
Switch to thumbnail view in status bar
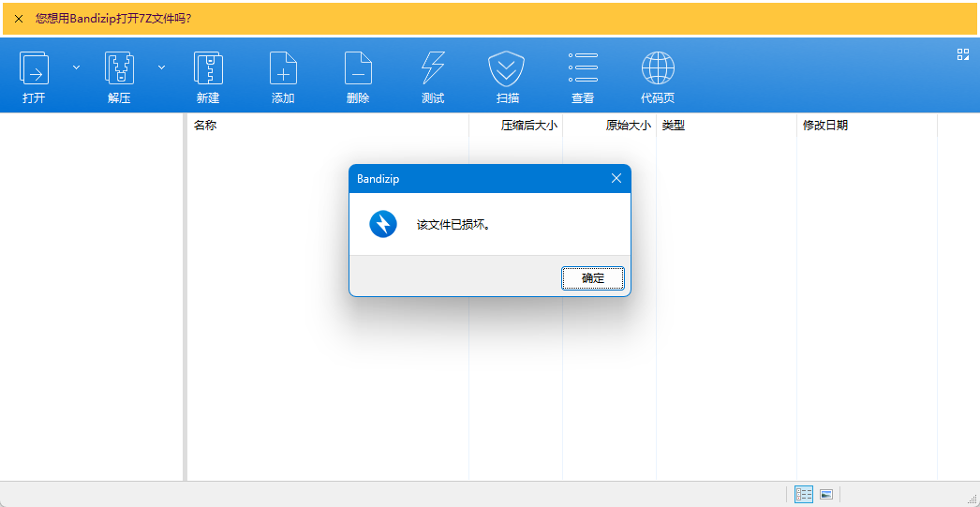point(825,494)
